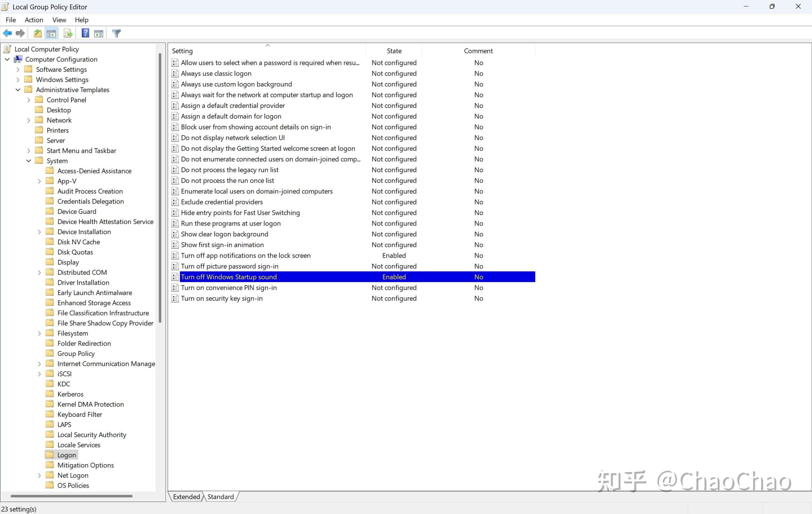812x514 pixels.
Task: Click the Show/Hide Action Pane icon
Action: pos(99,33)
